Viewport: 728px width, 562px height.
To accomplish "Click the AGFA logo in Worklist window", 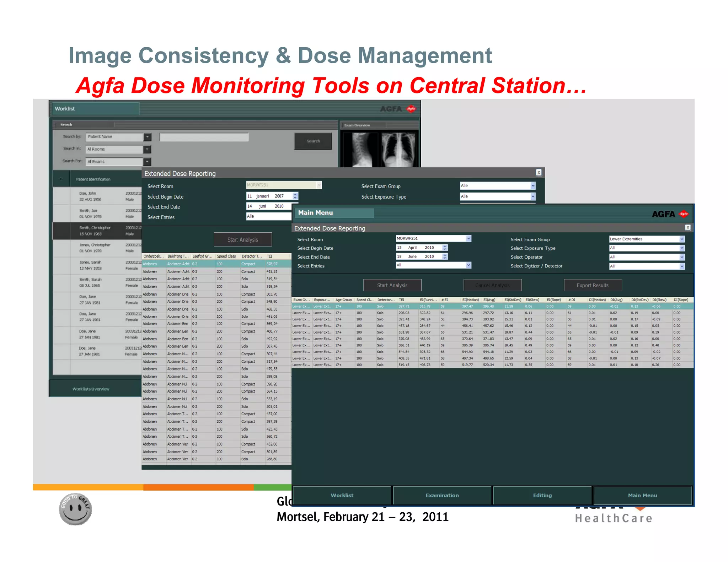I will point(398,109).
